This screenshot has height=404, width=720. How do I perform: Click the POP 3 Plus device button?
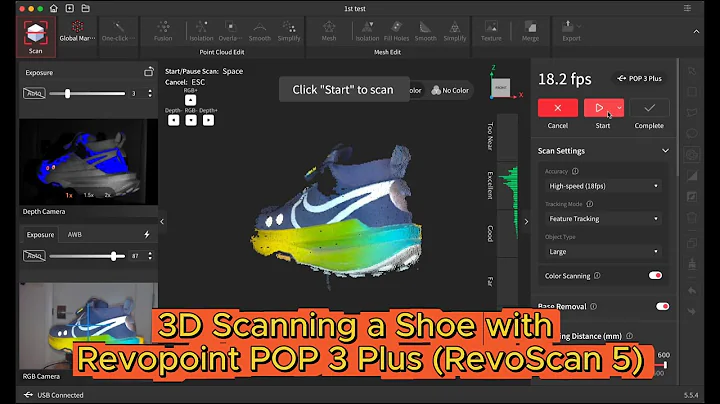click(639, 79)
